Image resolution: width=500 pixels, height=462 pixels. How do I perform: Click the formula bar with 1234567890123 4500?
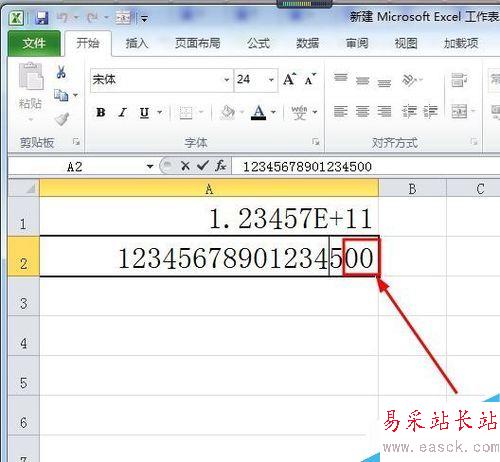366,166
